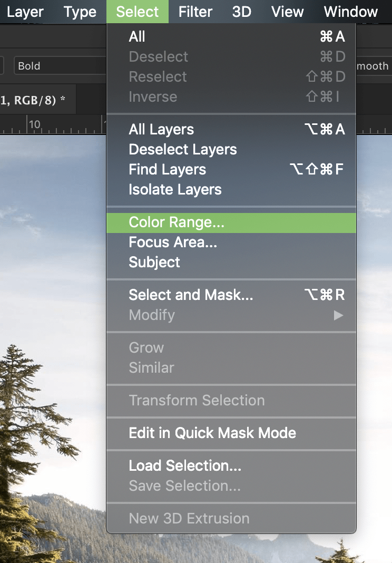Open the Focus Area dialog
The width and height of the screenshot is (392, 563).
(173, 242)
